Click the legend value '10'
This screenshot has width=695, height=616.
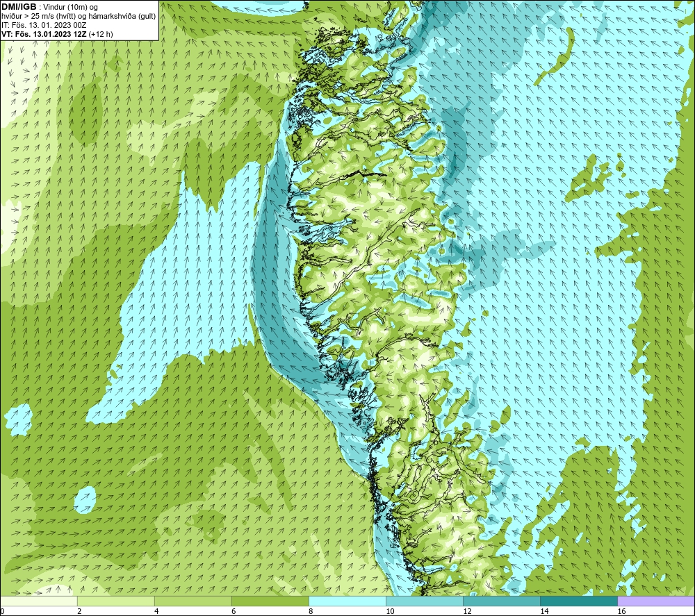click(390, 611)
